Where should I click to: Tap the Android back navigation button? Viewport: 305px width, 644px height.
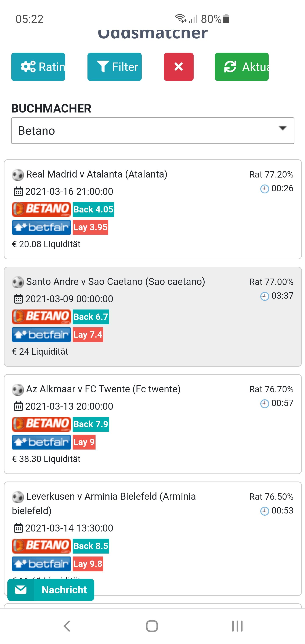[67, 626]
